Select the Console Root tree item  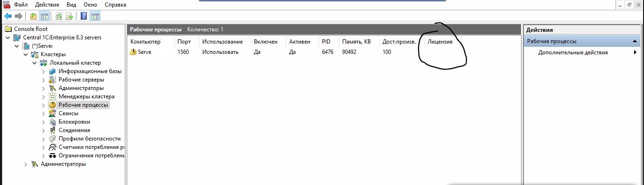tap(31, 29)
